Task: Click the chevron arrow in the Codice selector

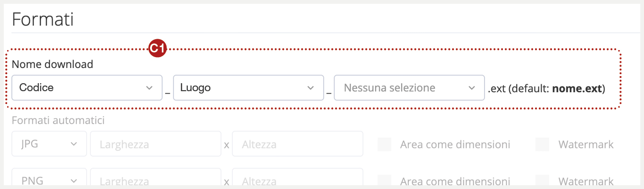Action: tap(150, 88)
